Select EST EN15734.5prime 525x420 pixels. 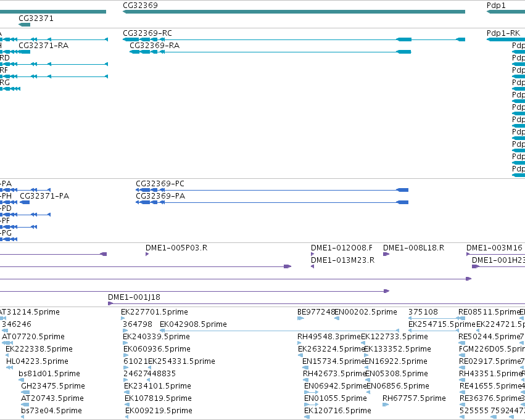[x=334, y=361]
